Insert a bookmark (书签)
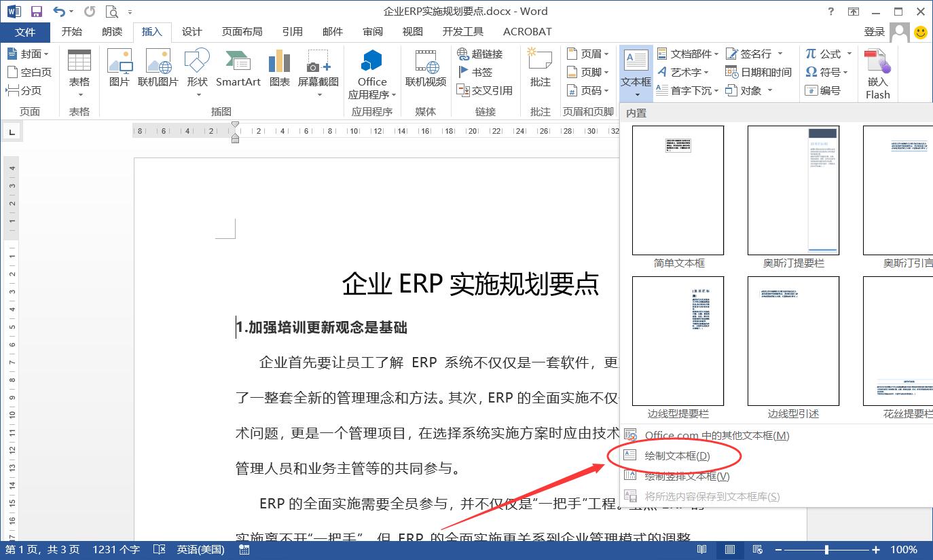The height and width of the screenshot is (560, 933). (475, 72)
